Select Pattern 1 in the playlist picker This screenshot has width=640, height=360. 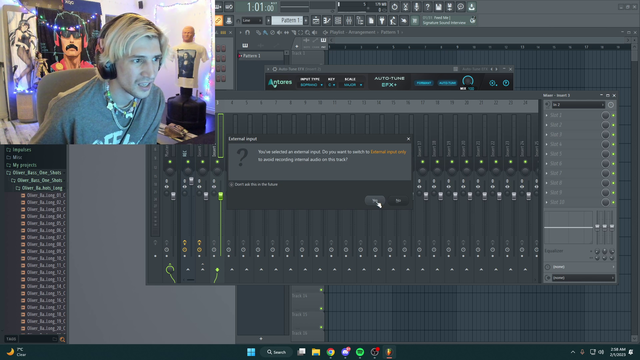260,56
